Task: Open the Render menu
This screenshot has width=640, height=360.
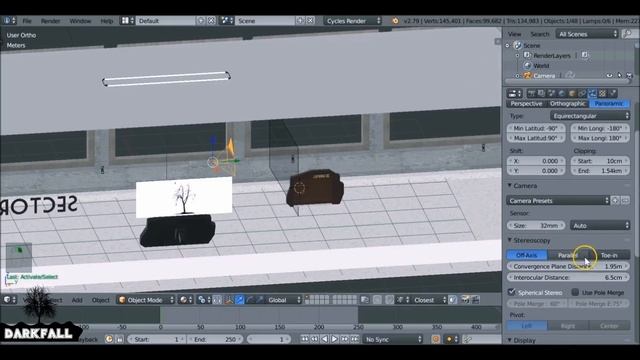Action: coord(51,21)
